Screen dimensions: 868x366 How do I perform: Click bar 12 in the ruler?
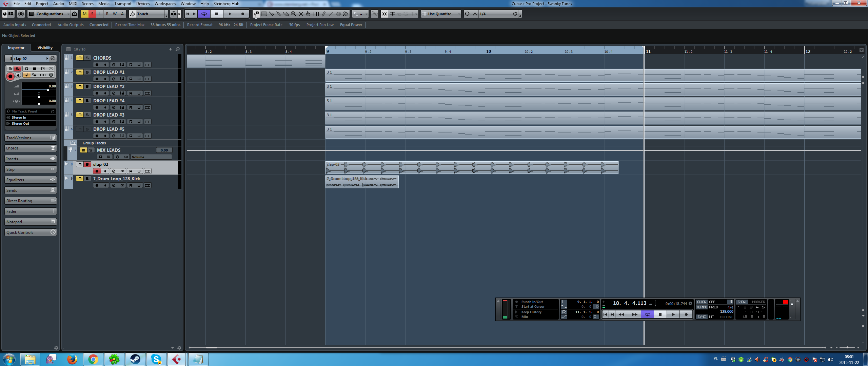tap(808, 51)
